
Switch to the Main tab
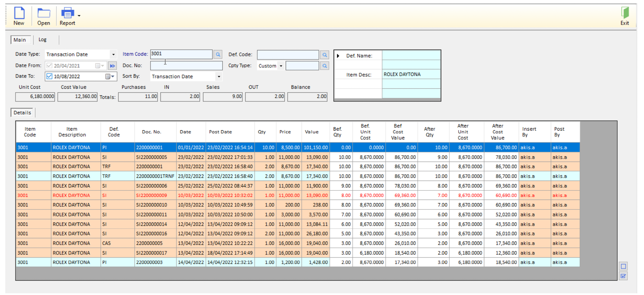click(x=20, y=40)
